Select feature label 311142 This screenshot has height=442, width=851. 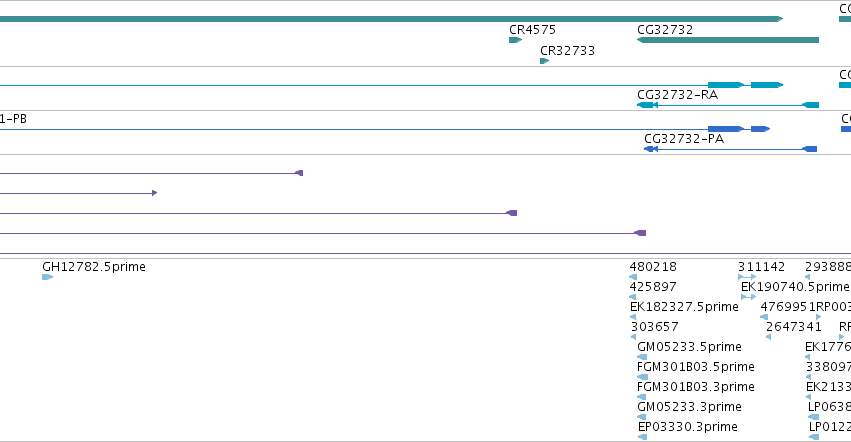click(x=761, y=267)
